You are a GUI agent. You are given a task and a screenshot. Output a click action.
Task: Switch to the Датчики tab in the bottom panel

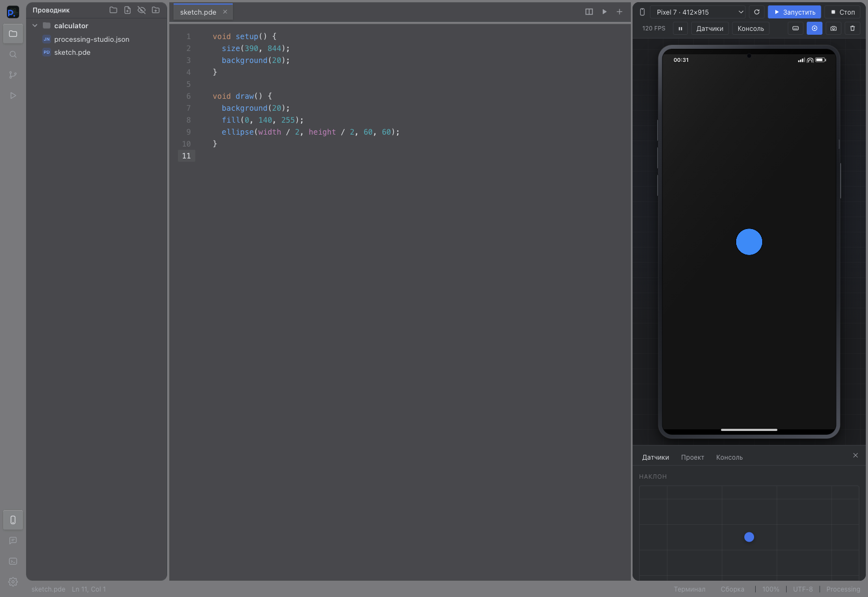click(655, 458)
